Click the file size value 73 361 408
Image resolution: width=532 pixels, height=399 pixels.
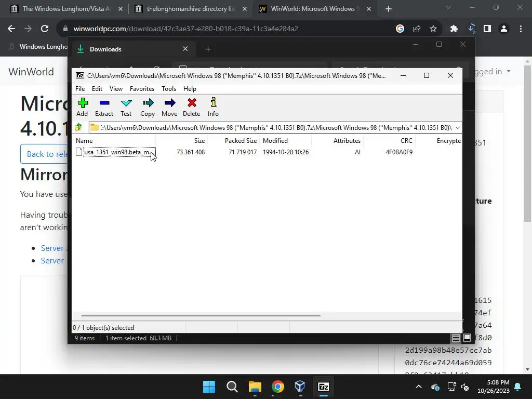(x=191, y=152)
